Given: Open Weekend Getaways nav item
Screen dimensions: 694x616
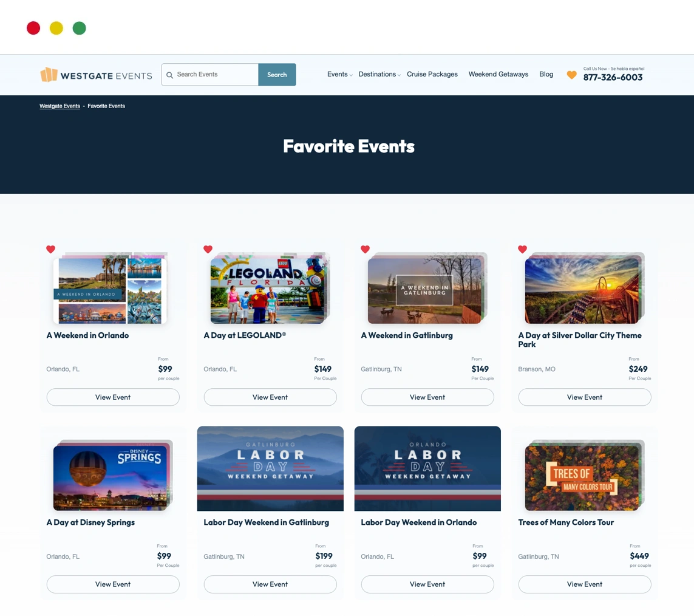Looking at the screenshot, I should point(498,74).
